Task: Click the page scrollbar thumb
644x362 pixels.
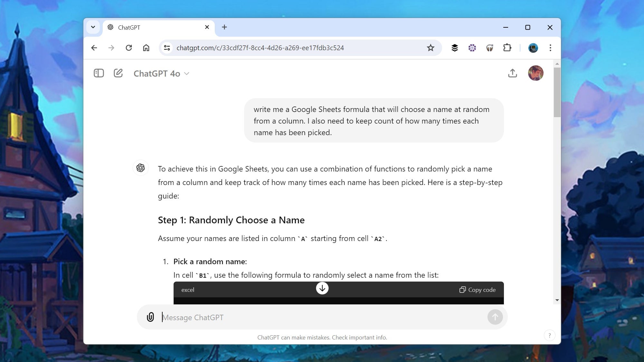Action: click(557, 92)
